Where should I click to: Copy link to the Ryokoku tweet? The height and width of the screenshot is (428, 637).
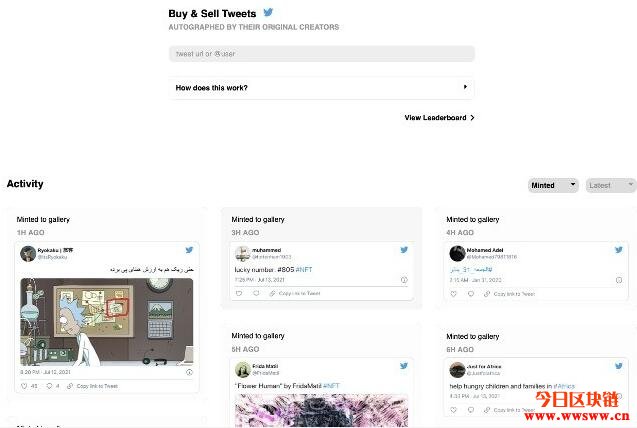(93, 386)
